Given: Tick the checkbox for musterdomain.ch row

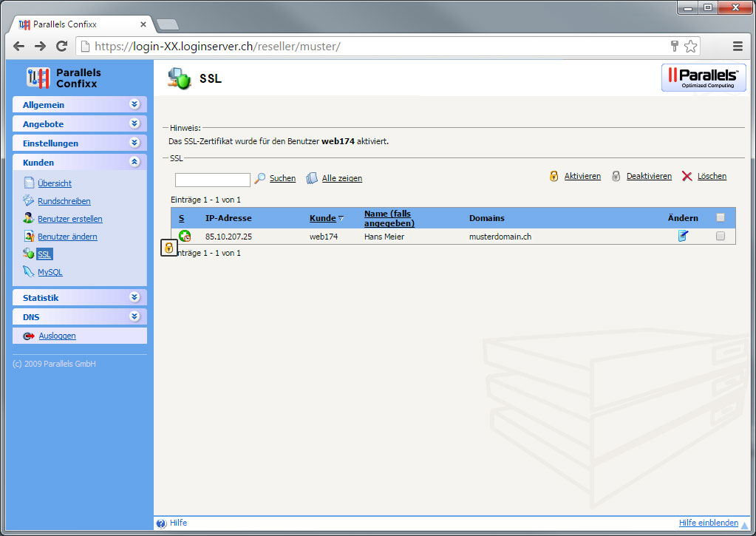Looking at the screenshot, I should [721, 236].
